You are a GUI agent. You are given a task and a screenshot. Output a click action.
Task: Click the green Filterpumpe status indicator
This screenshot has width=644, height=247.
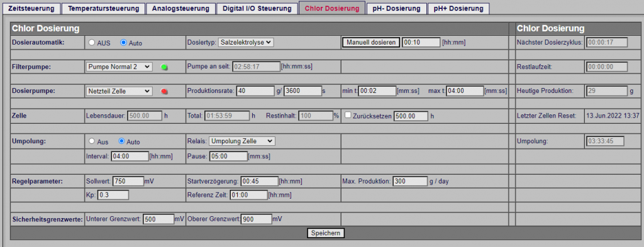click(x=164, y=67)
